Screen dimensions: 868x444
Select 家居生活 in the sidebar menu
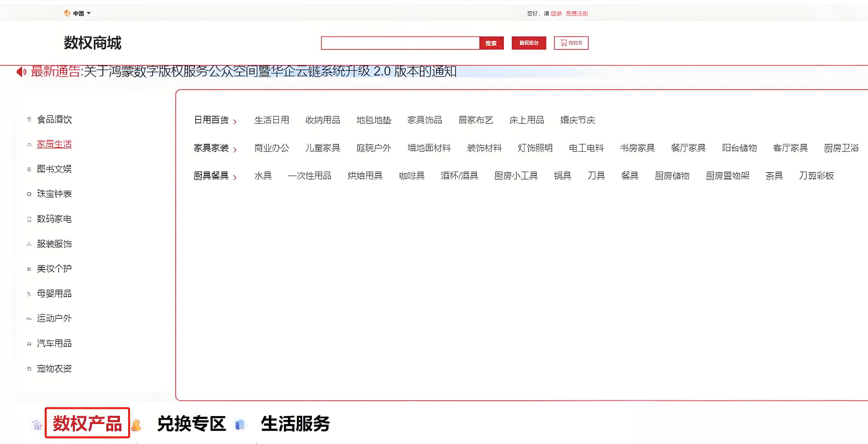[x=54, y=144]
